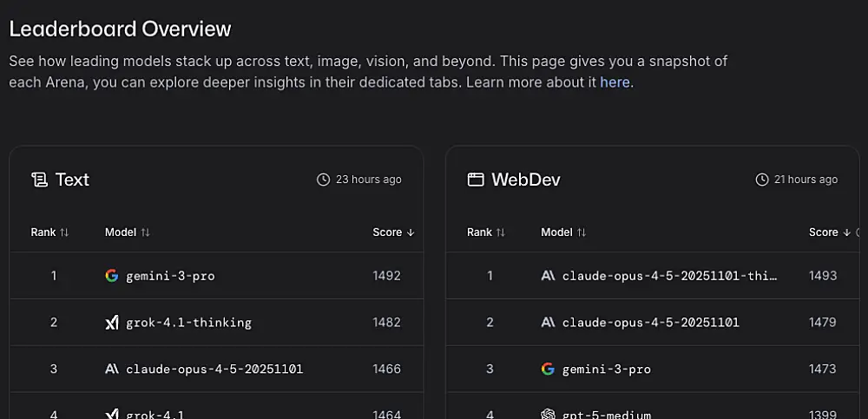Open the 'here' link in the description

[x=615, y=82]
